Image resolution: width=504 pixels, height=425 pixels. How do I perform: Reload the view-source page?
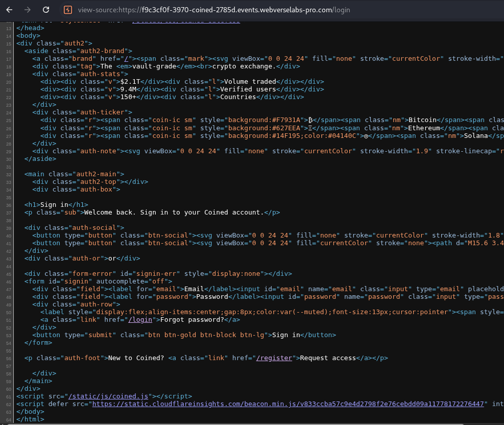[x=46, y=10]
